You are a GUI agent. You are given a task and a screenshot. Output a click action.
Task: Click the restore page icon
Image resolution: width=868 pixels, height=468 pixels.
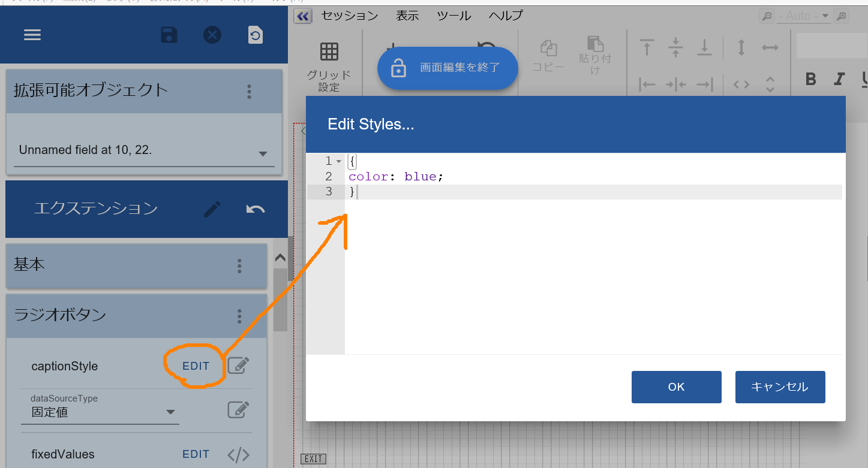[x=256, y=35]
